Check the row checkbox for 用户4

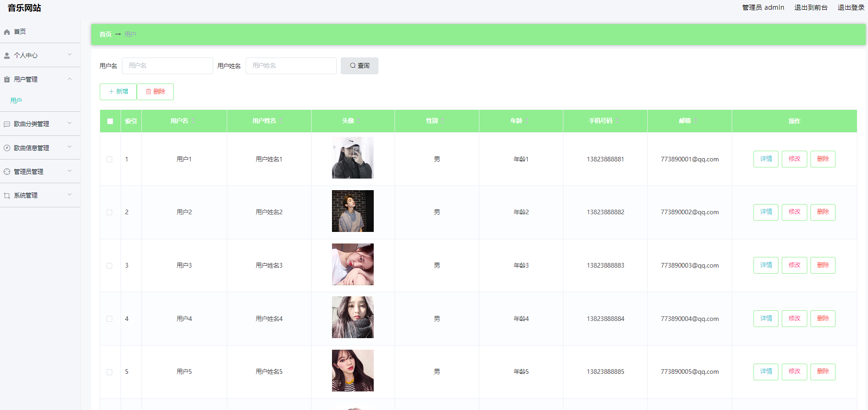point(109,319)
